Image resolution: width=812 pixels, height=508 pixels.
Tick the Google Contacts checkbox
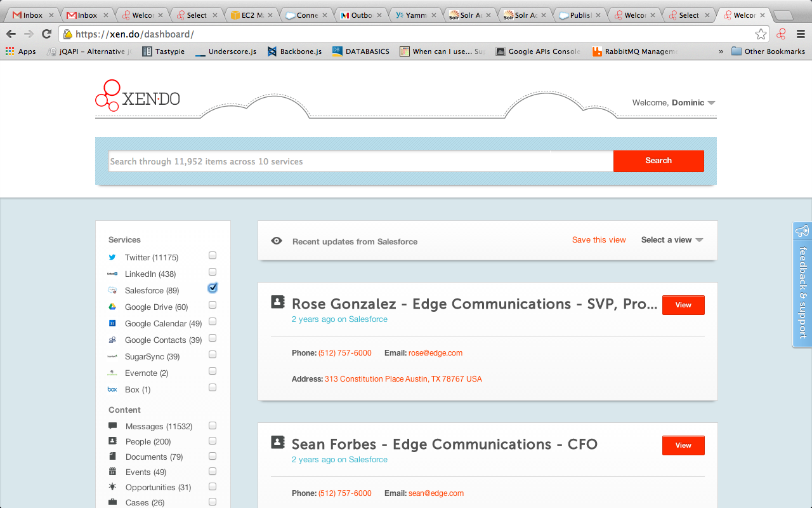213,338
